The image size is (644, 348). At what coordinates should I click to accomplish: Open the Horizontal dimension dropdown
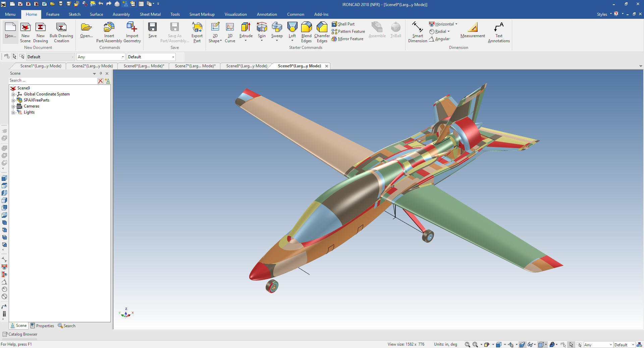[x=456, y=24]
